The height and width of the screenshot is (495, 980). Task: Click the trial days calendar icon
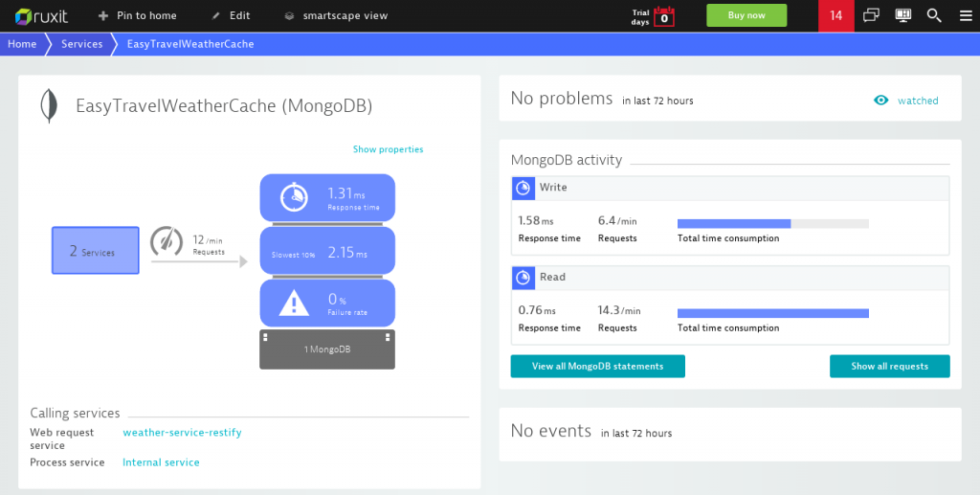pos(664,16)
